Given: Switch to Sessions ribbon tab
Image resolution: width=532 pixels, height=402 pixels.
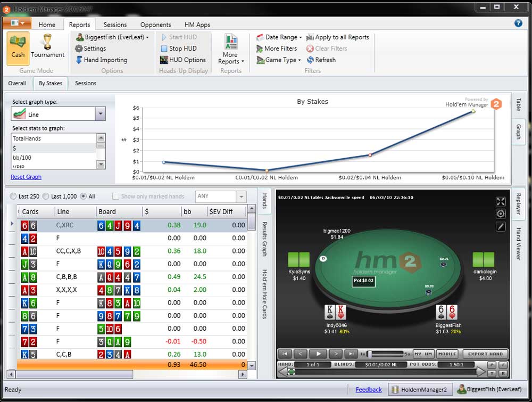Looking at the screenshot, I should pos(115,25).
